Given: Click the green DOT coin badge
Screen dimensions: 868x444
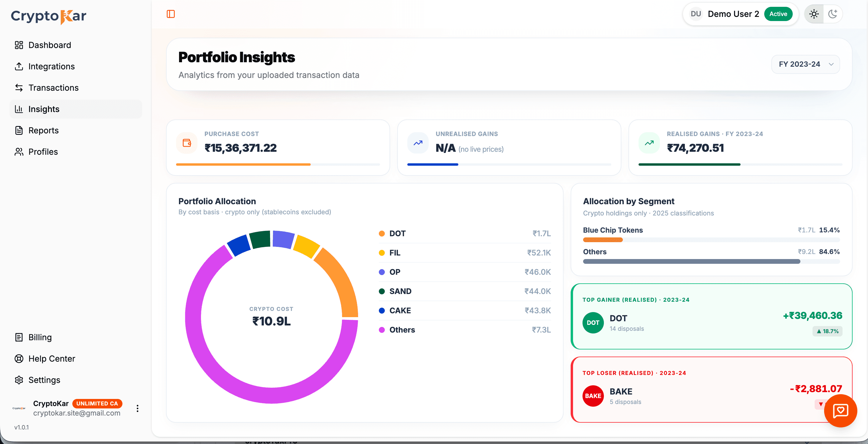Looking at the screenshot, I should tap(593, 323).
